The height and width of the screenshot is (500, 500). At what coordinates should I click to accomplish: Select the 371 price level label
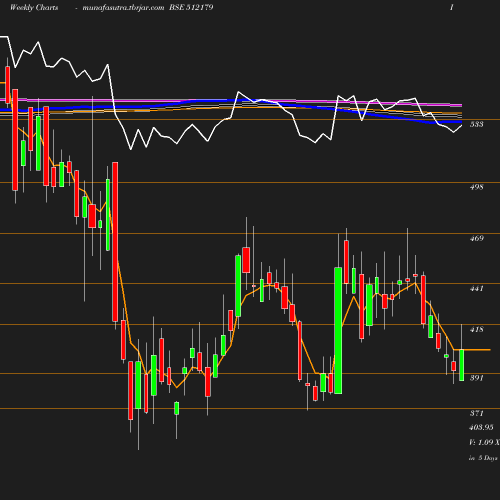(x=476, y=413)
